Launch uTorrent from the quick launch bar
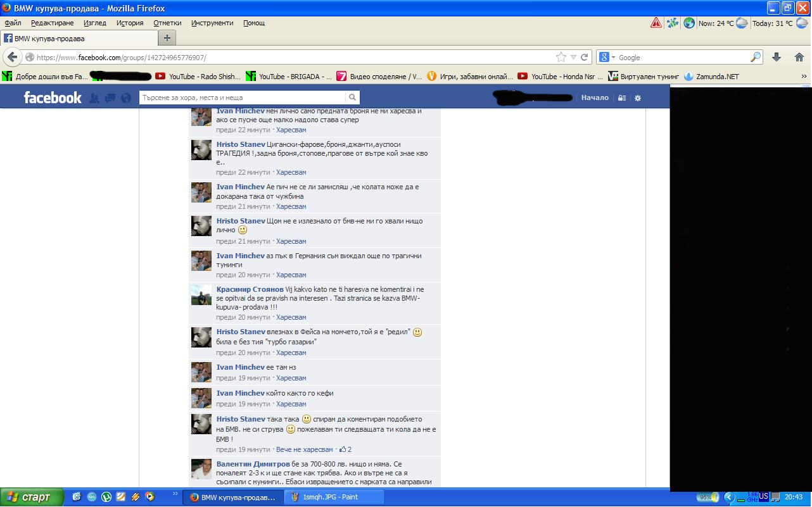Image resolution: width=812 pixels, height=507 pixels. [x=106, y=497]
